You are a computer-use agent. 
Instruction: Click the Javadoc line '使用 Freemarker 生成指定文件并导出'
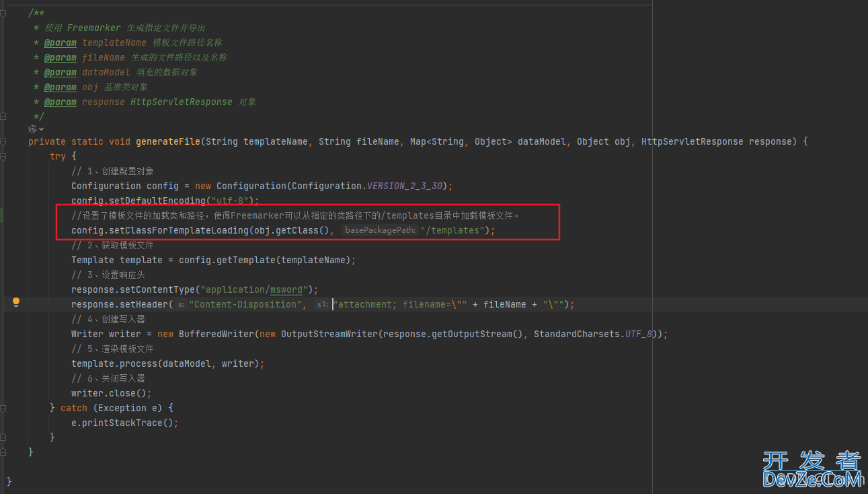[x=125, y=28]
